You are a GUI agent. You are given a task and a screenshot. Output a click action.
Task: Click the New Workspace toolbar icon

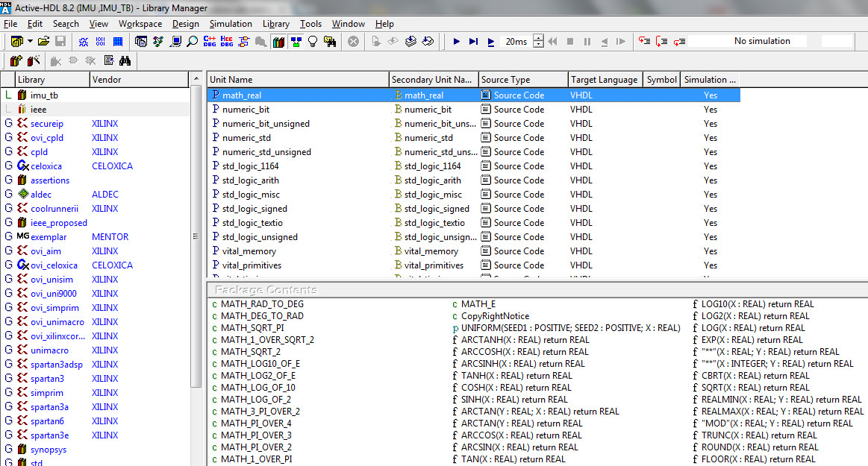coord(16,41)
